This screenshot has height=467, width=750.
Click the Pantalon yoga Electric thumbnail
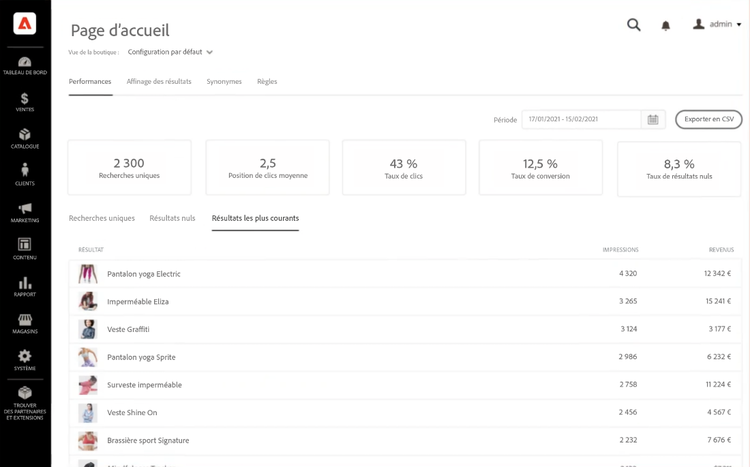point(88,274)
